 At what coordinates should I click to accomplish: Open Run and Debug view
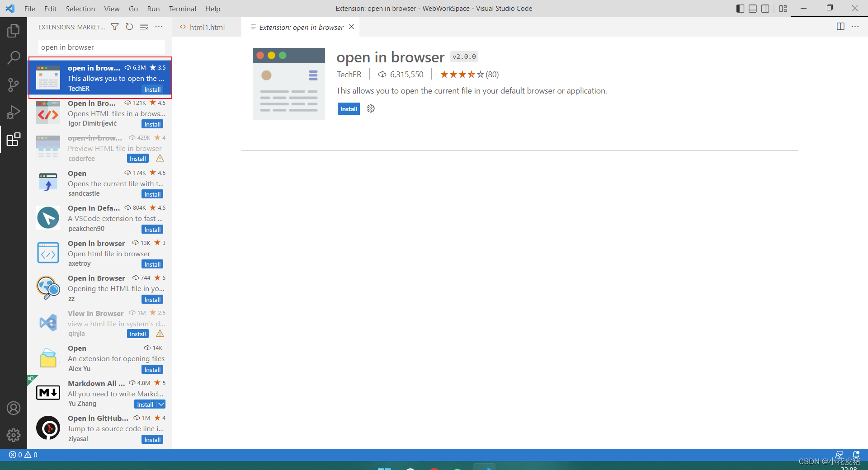click(x=14, y=112)
